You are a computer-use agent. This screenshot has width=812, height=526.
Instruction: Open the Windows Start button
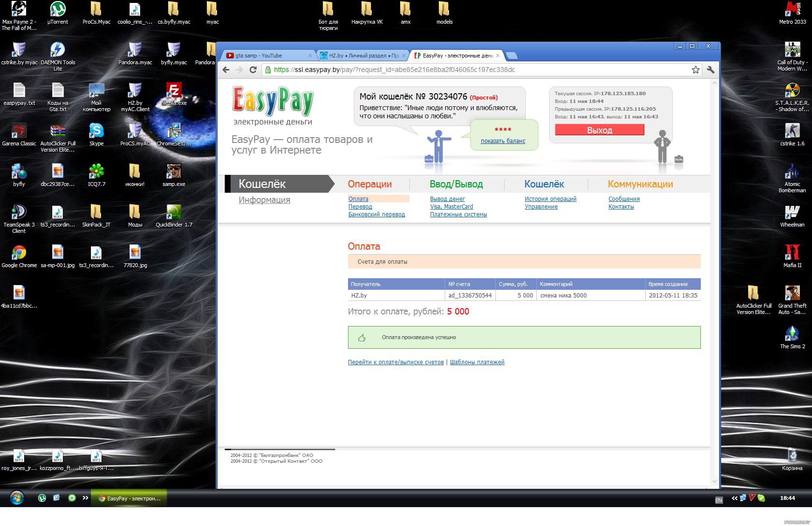click(x=17, y=498)
